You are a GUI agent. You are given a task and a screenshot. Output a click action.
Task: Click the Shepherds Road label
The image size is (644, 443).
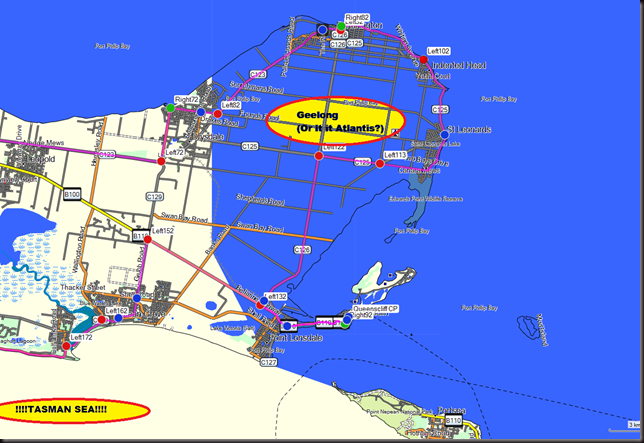pos(260,200)
